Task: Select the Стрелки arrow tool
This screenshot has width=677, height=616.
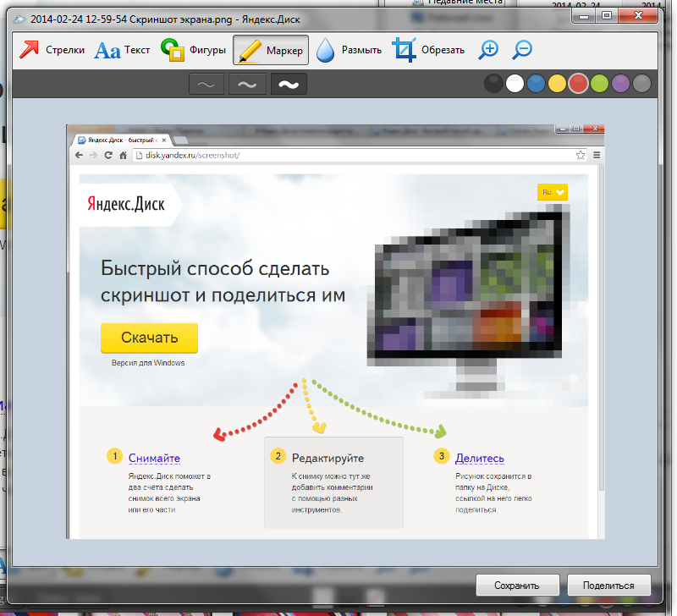Action: [52, 50]
